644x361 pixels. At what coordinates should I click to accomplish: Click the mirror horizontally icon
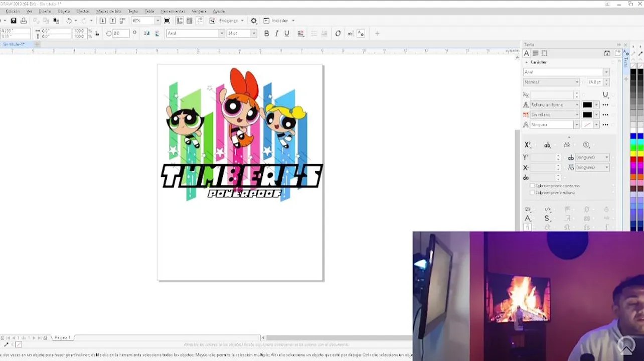click(146, 34)
